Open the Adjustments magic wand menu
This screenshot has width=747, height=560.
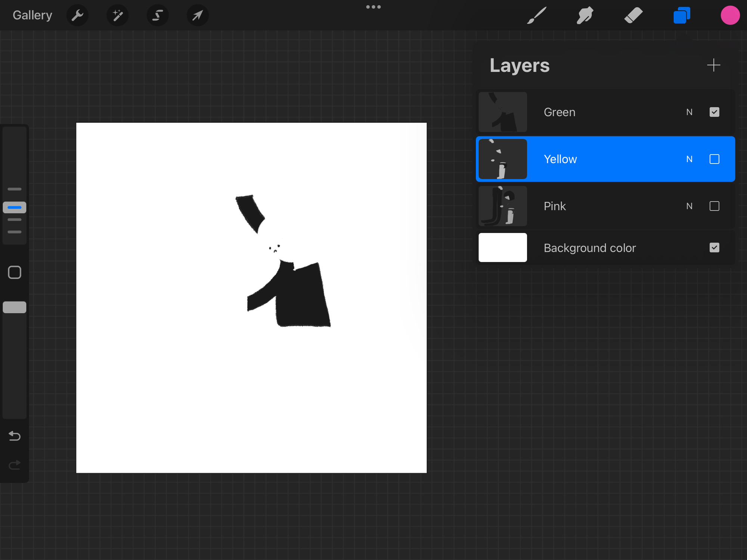tap(118, 15)
